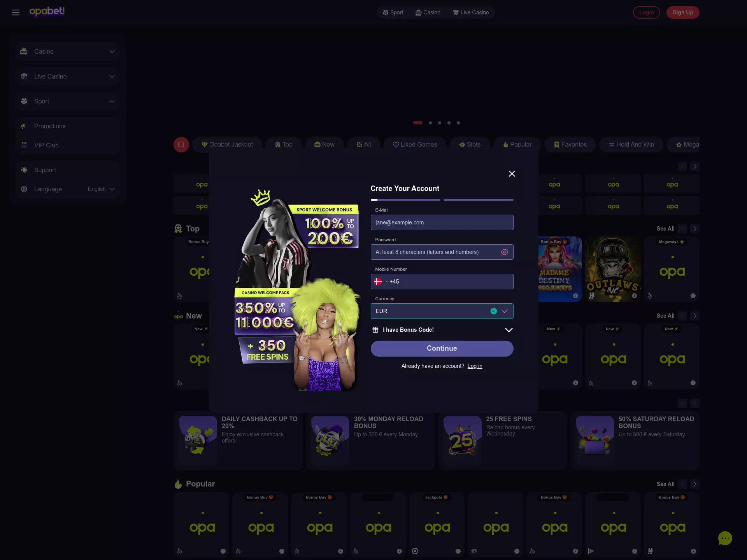Screen dimensions: 747x560
Task: Select Liked Games category filter
Action: 415,145
